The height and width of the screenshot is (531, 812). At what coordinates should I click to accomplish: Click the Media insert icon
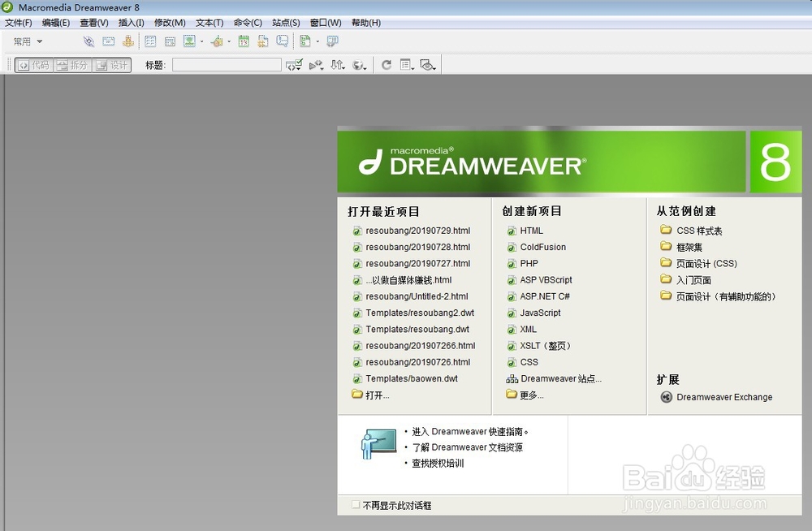(217, 41)
